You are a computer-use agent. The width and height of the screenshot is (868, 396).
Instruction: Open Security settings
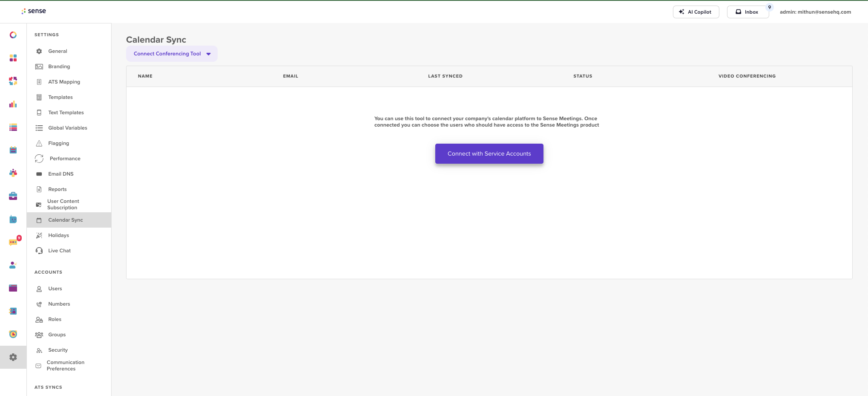point(58,350)
